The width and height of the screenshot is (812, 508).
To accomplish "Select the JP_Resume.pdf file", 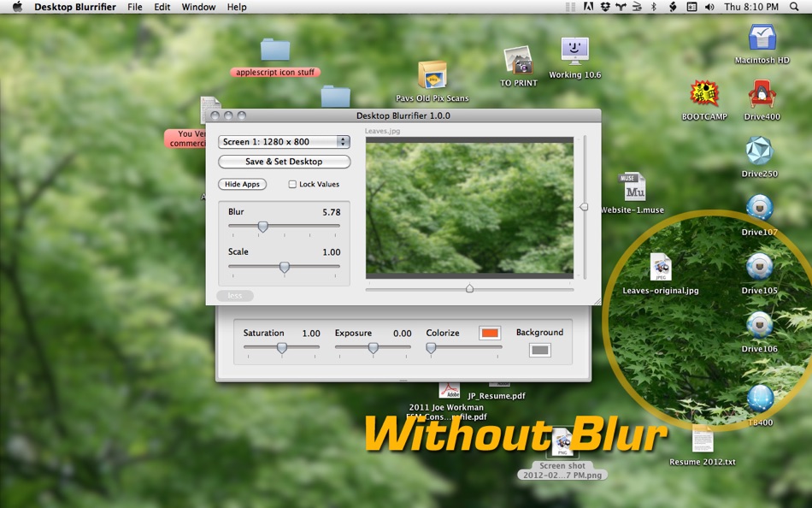I will (496, 396).
